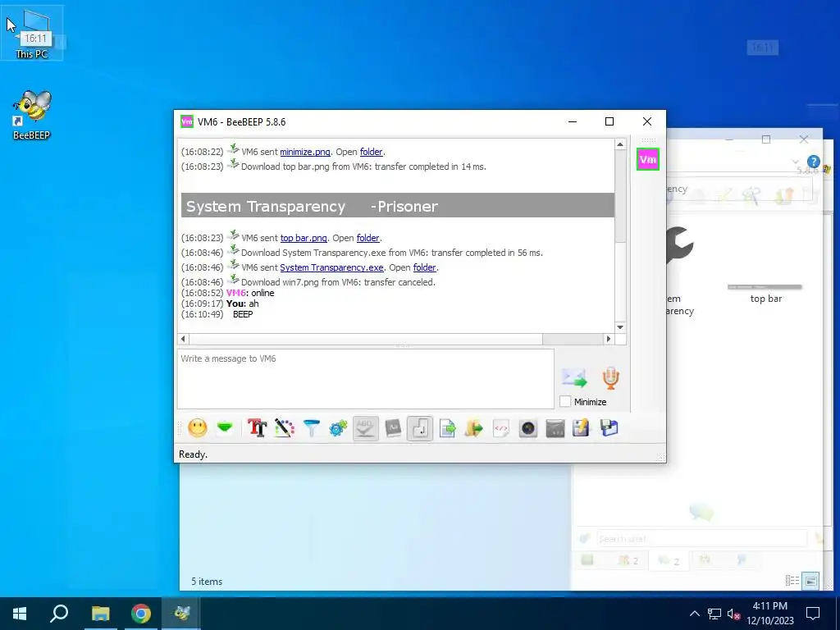Click the VM6 chat window title icon

tap(187, 121)
